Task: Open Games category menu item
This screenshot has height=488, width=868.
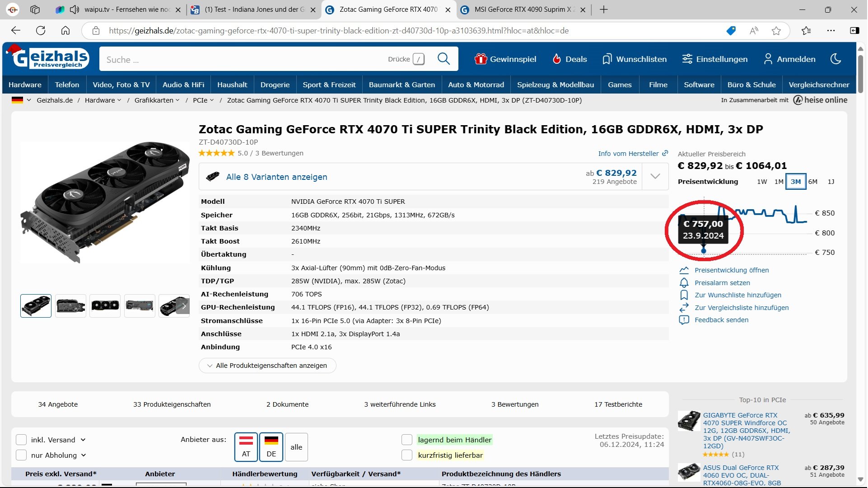Action: 619,85
